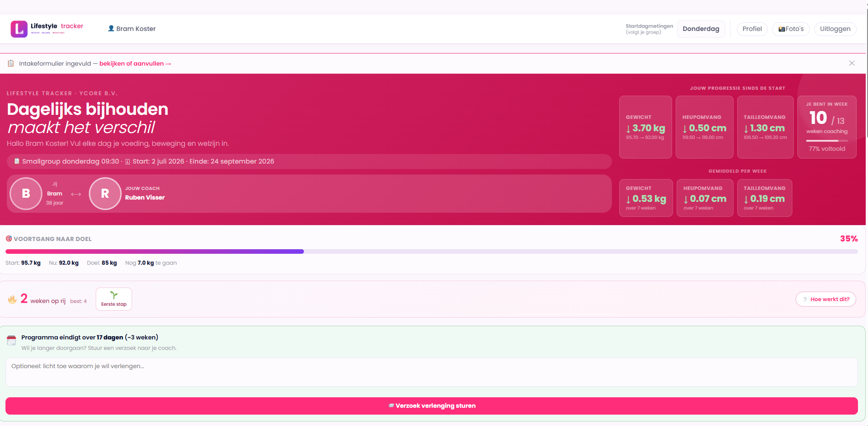Click the Nu: 92.0 kg value

[x=64, y=263]
